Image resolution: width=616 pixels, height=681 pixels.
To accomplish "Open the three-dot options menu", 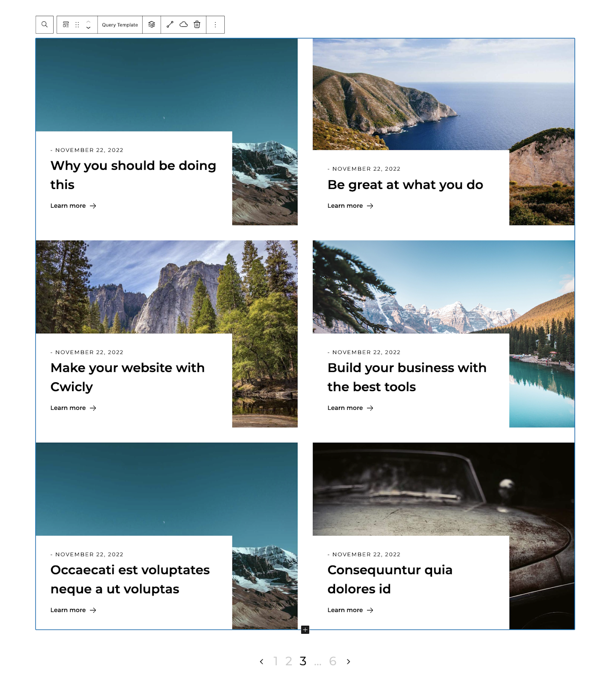I will point(215,25).
